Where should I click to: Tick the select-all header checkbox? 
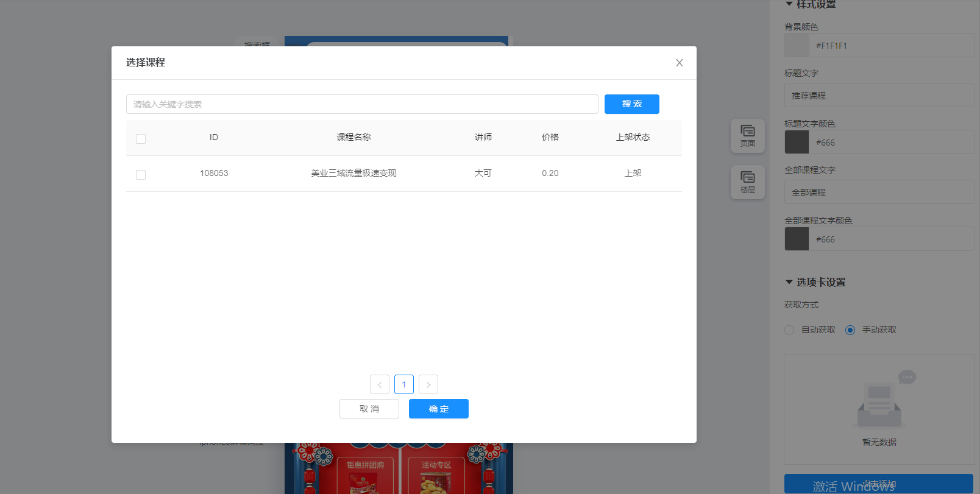[141, 138]
